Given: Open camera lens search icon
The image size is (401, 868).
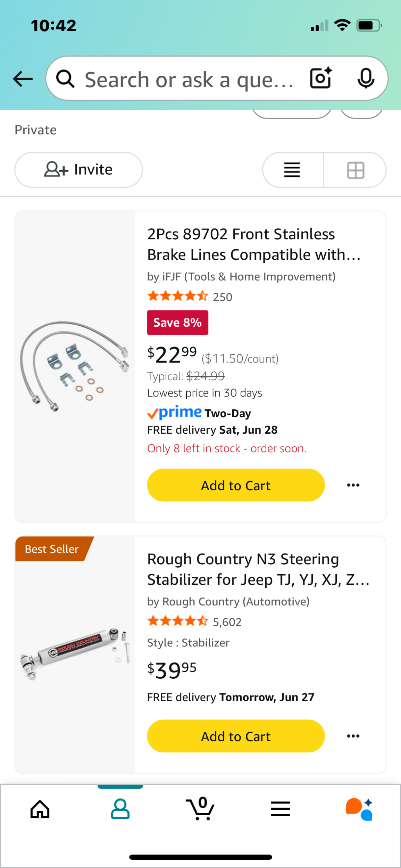Looking at the screenshot, I should click(320, 78).
